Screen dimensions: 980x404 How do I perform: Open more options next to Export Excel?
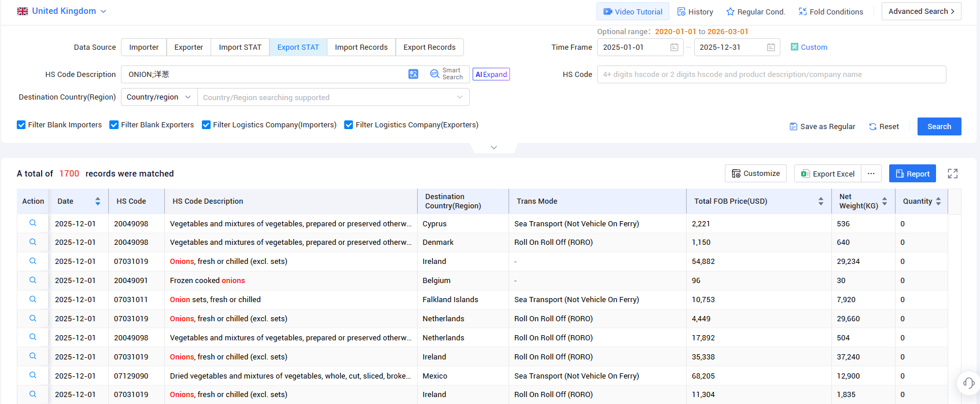(x=871, y=174)
